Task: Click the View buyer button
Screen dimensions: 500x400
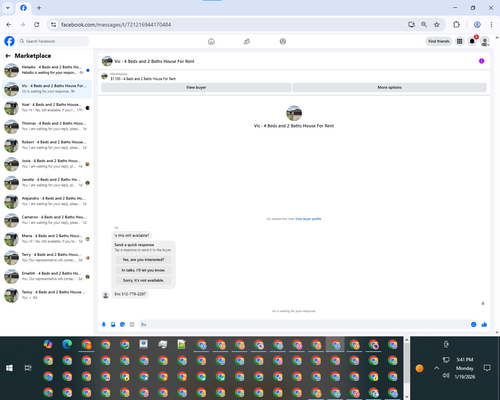Action: tap(196, 87)
